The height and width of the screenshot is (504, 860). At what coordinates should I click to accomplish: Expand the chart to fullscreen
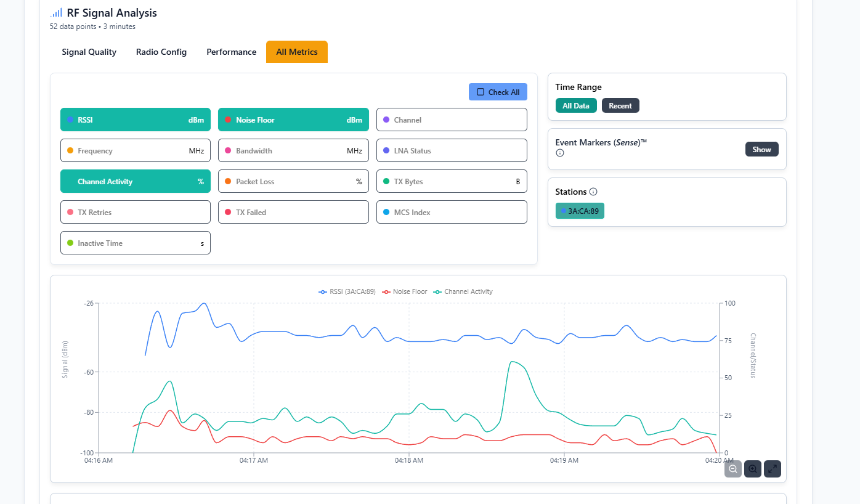(x=773, y=469)
